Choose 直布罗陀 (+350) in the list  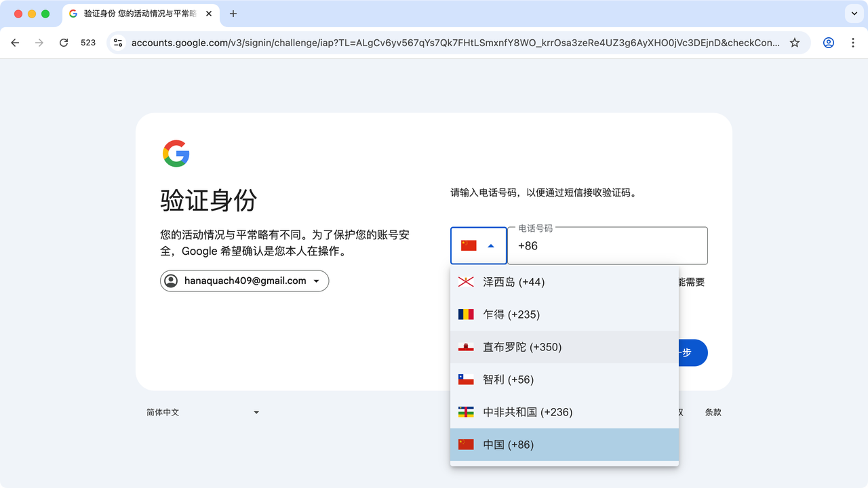coord(521,347)
